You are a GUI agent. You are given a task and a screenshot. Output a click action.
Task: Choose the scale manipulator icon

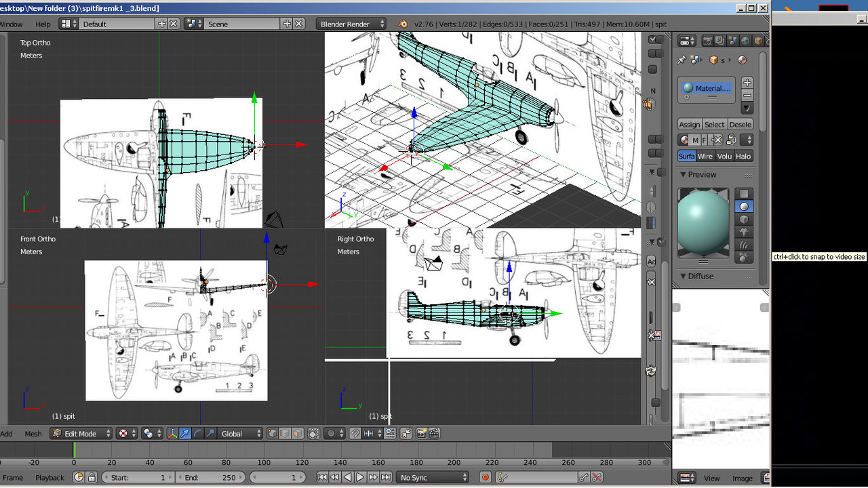(210, 434)
